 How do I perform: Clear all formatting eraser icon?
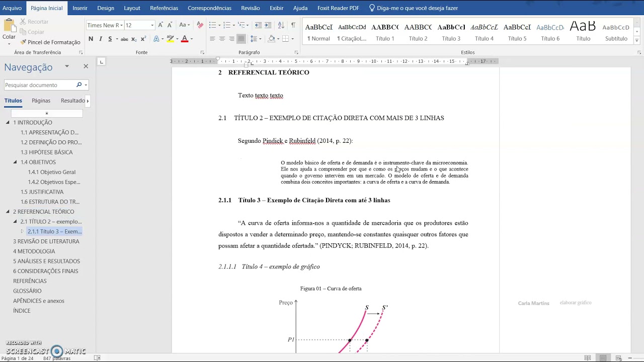click(200, 25)
